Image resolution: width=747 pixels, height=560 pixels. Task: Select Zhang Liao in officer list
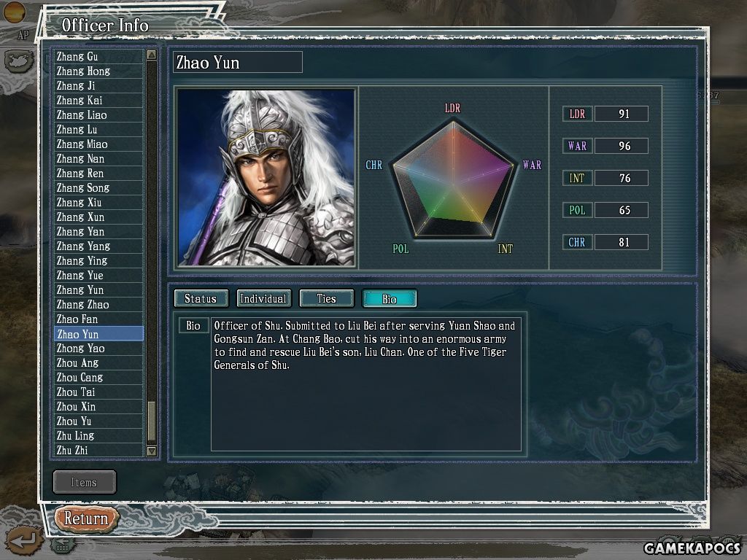tap(98, 114)
